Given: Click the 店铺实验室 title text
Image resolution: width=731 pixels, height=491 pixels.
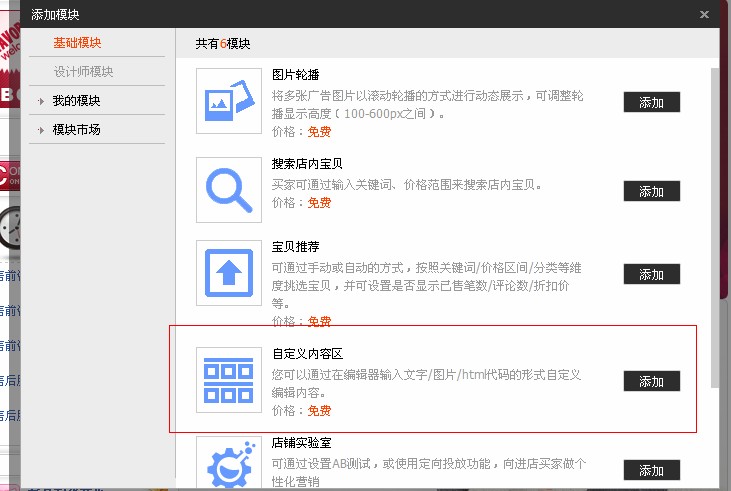Looking at the screenshot, I should pos(302,443).
